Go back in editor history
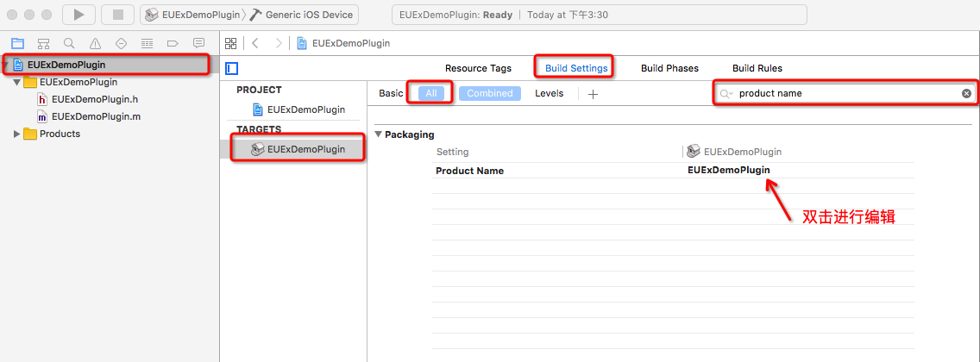980x362 pixels. [x=254, y=43]
